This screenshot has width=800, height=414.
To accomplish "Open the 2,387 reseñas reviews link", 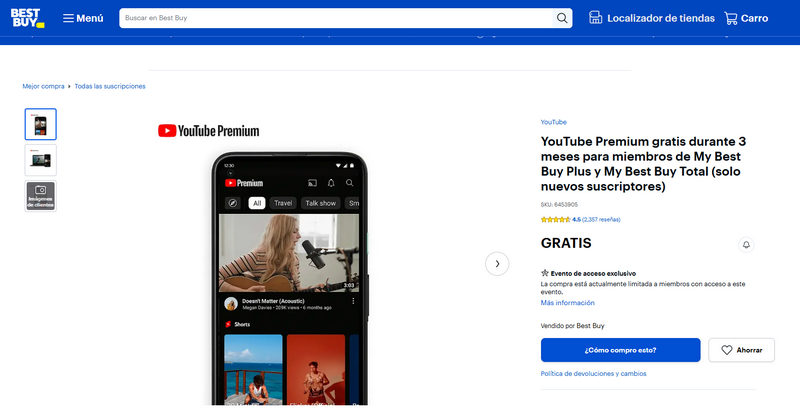I will click(601, 219).
